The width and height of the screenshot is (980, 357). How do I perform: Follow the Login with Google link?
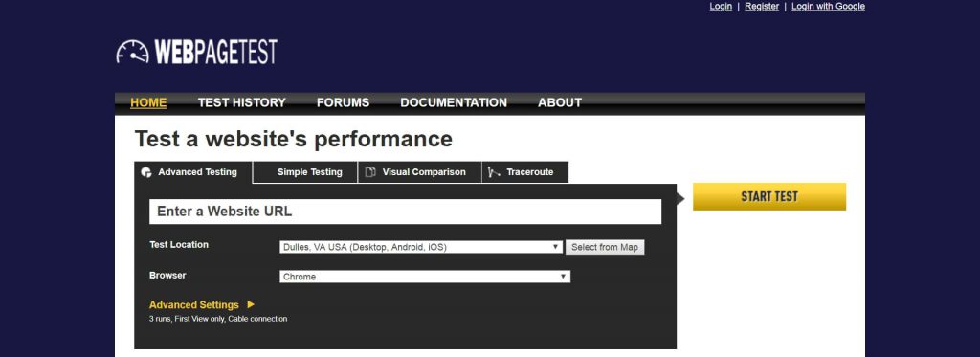pos(828,7)
